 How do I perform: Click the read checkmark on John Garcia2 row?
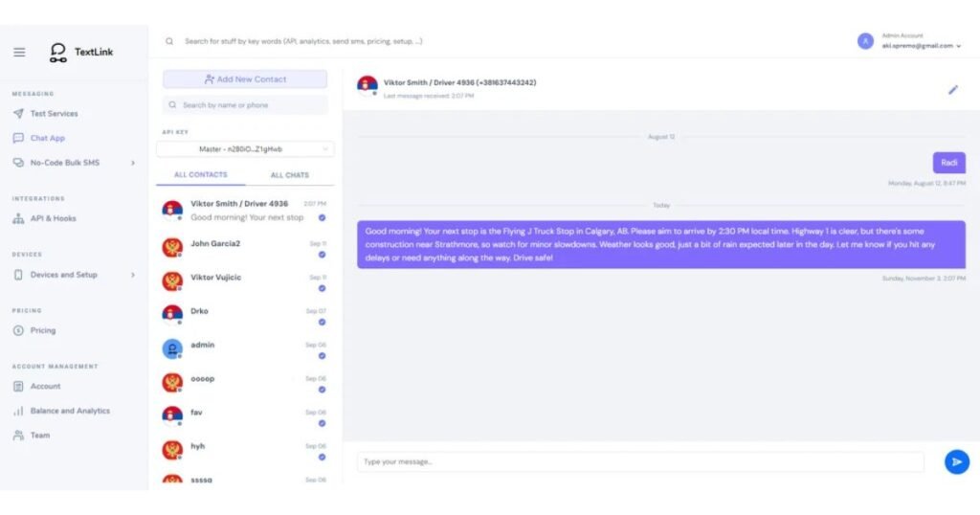[322, 255]
